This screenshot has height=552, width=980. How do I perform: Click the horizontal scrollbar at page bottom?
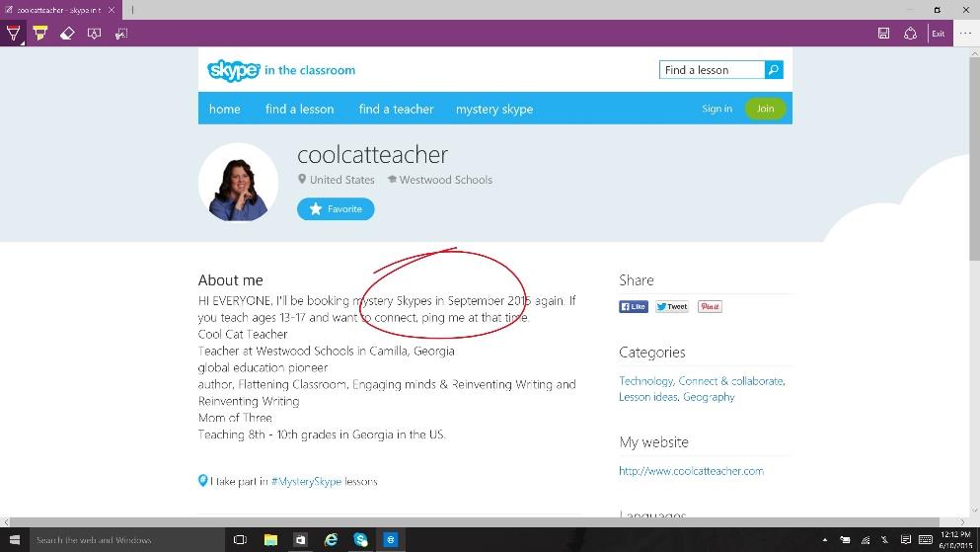coord(475,522)
